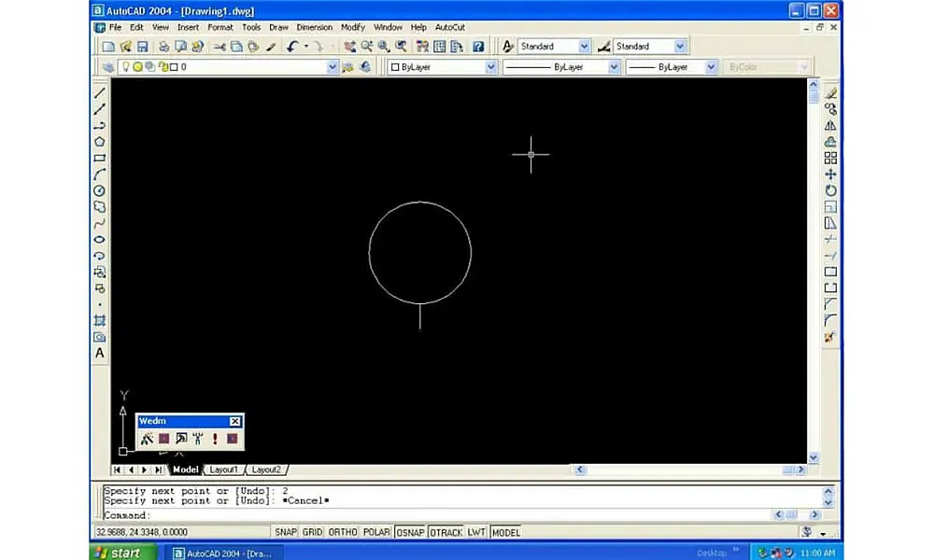The height and width of the screenshot is (560, 934).
Task: Click the Windows start button
Action: pyautogui.click(x=122, y=553)
